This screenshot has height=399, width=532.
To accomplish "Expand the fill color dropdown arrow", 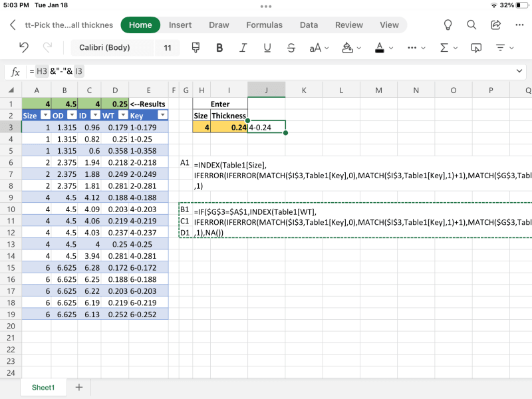I will [359, 48].
